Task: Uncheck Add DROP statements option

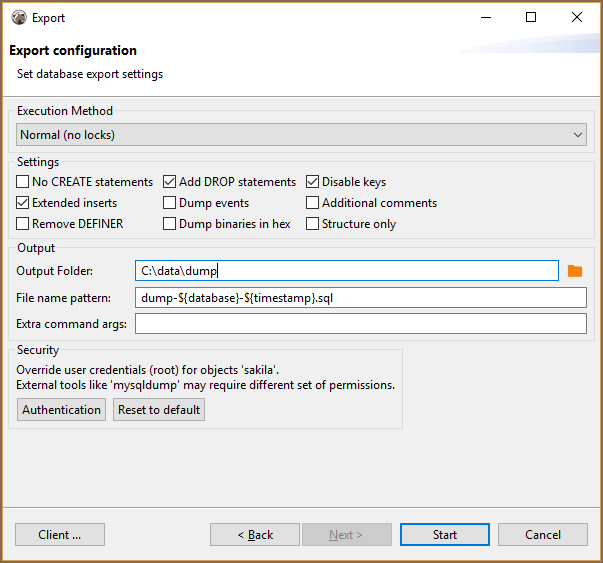Action: tap(170, 182)
